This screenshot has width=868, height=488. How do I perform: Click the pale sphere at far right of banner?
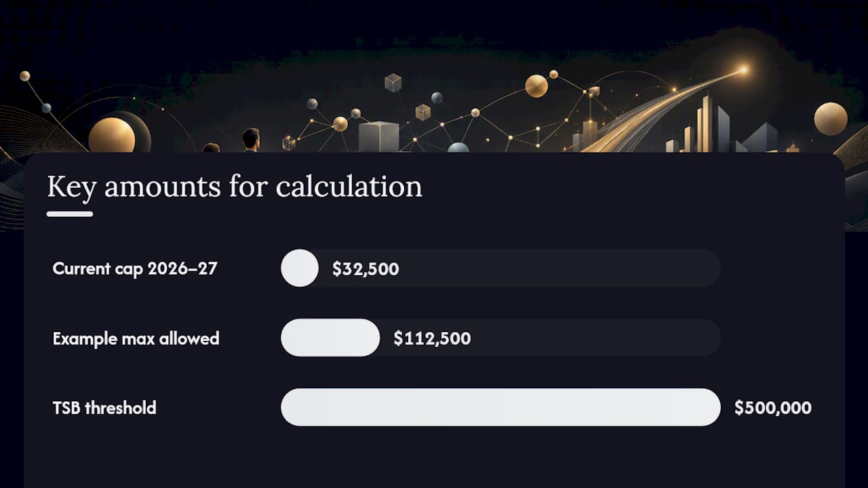click(831, 119)
